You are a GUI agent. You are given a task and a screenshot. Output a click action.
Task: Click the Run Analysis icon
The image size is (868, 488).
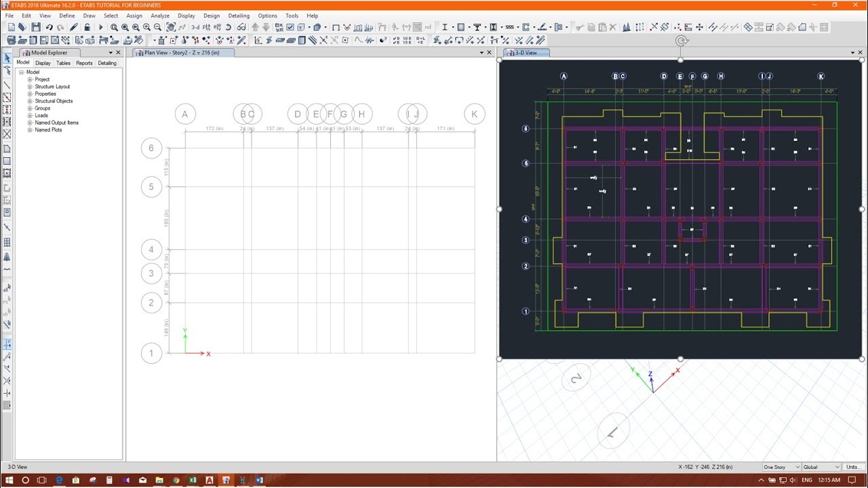pos(102,27)
